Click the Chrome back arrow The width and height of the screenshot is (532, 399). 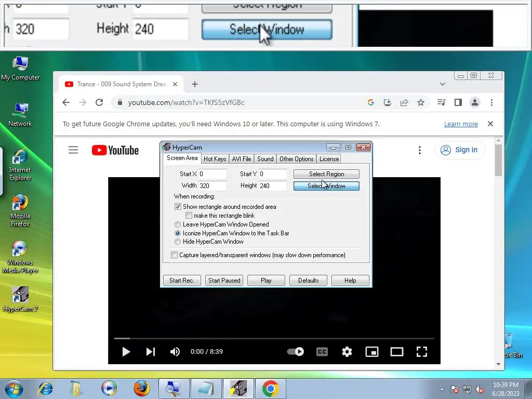click(66, 102)
